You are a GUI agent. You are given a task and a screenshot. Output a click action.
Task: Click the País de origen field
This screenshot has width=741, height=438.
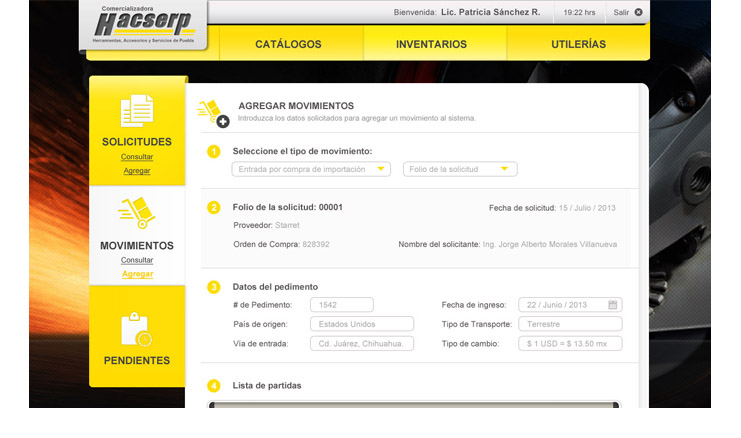tap(361, 324)
